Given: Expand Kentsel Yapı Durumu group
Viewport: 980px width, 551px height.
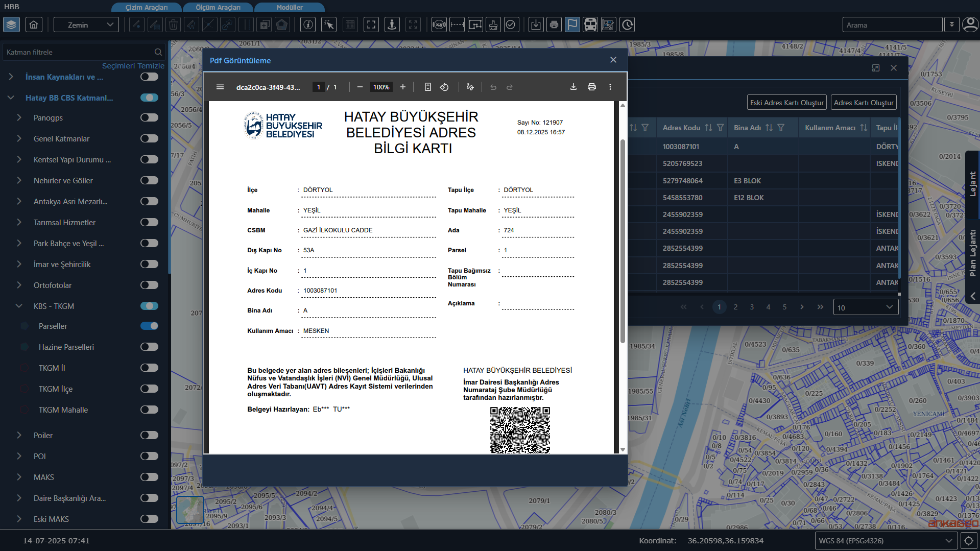Looking at the screenshot, I should coord(19,159).
